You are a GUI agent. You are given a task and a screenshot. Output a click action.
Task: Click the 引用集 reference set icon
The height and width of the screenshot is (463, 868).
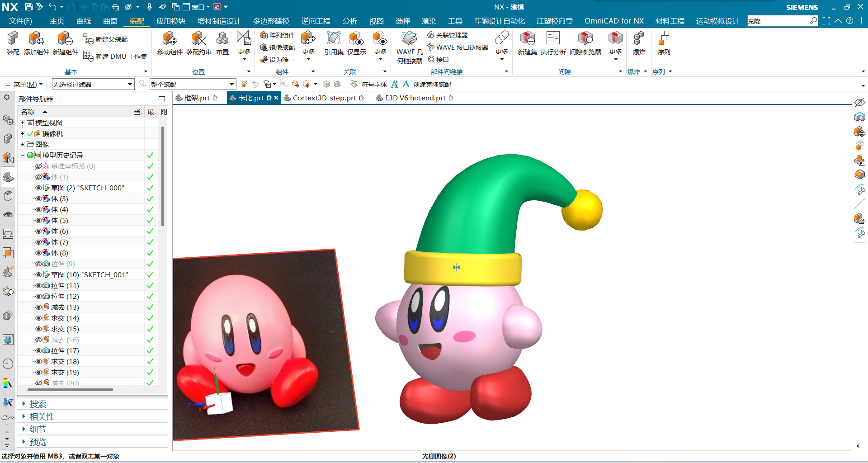[x=334, y=43]
